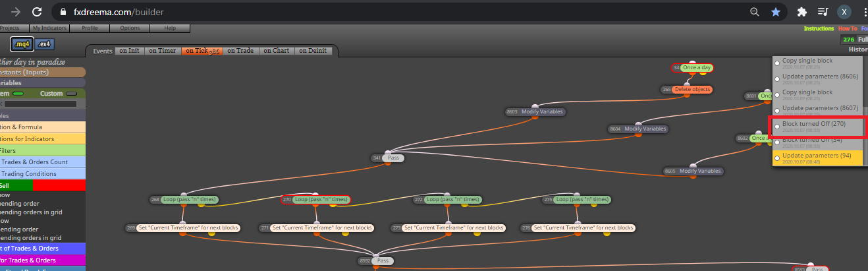Click the padlock site info icon
The width and height of the screenshot is (868, 271).
pos(63,12)
